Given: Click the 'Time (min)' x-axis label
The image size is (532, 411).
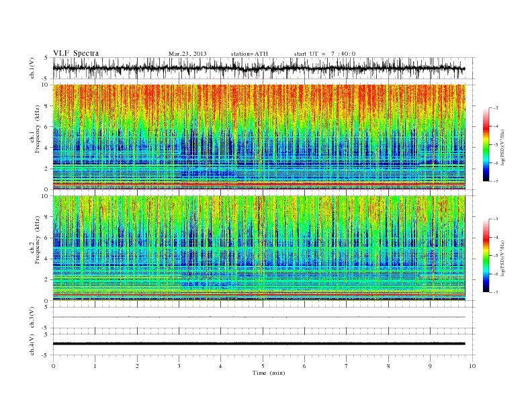Looking at the screenshot, I should pyautogui.click(x=269, y=373).
